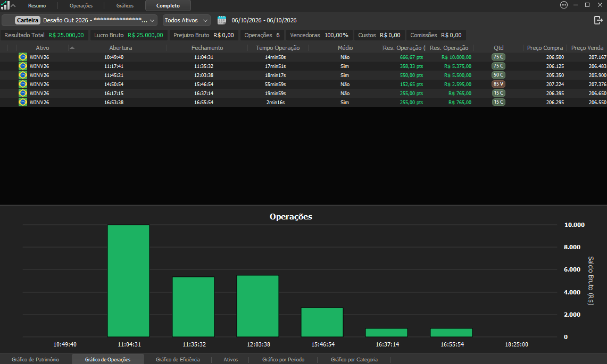Click Brazil flag icon on the 16:17:15 row

click(23, 93)
